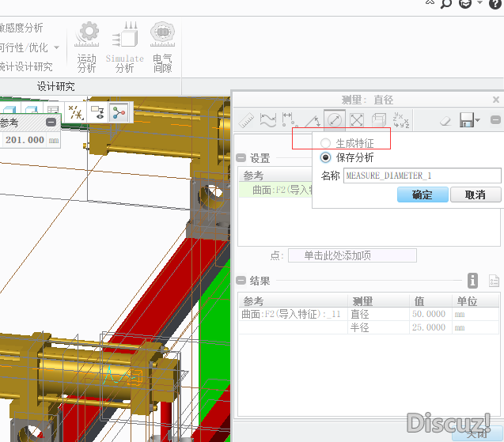
Task: Select the 生成特征 radio button
Action: pyautogui.click(x=325, y=143)
